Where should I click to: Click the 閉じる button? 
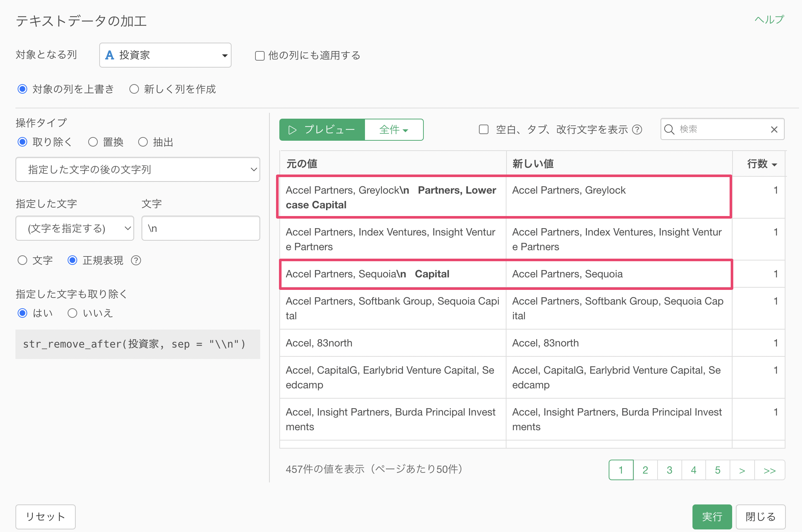[x=760, y=517]
